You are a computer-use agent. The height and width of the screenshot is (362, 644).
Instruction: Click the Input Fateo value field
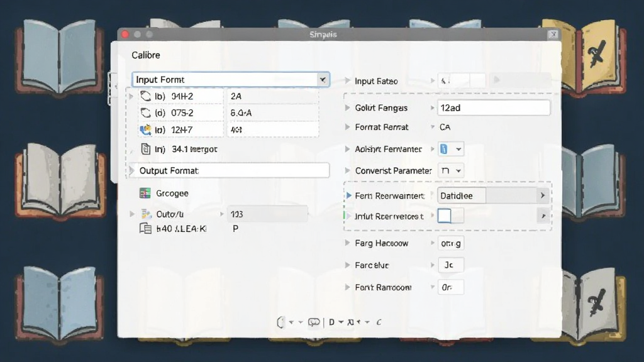click(x=461, y=80)
